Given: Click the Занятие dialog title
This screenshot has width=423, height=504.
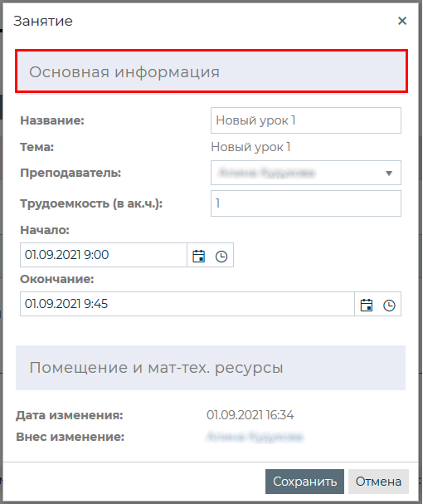Looking at the screenshot, I should click(43, 22).
